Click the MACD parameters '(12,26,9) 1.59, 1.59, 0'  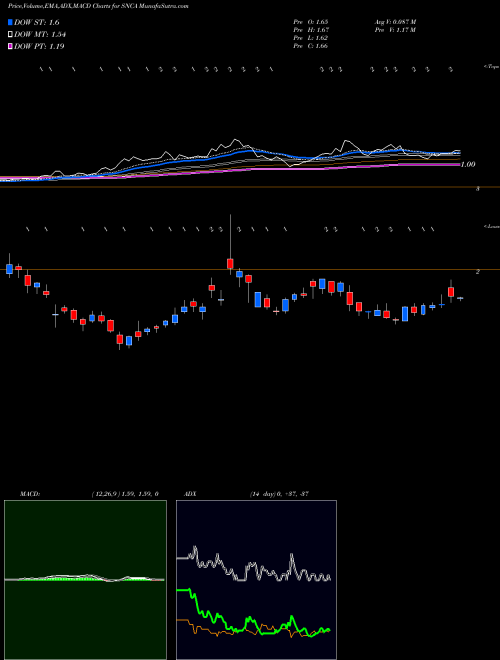tap(124, 494)
